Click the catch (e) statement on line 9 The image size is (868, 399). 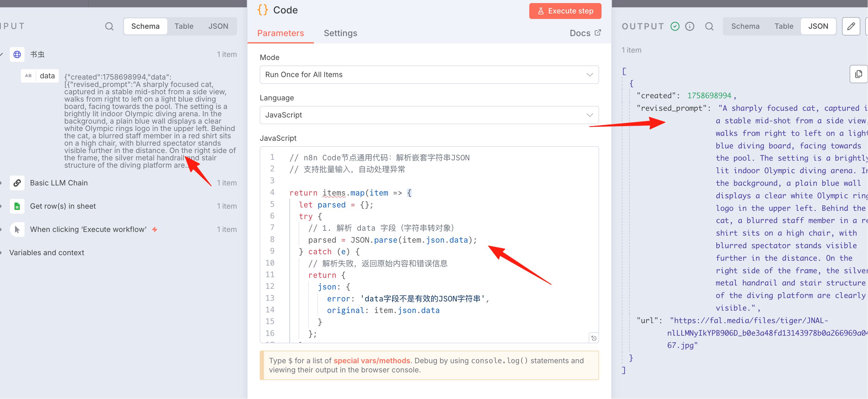pos(334,251)
